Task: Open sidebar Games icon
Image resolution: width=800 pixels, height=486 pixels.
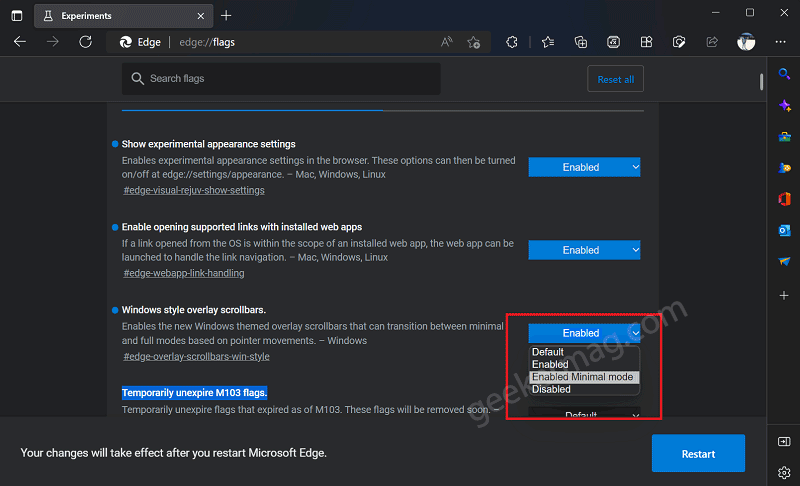Action: pos(784,168)
